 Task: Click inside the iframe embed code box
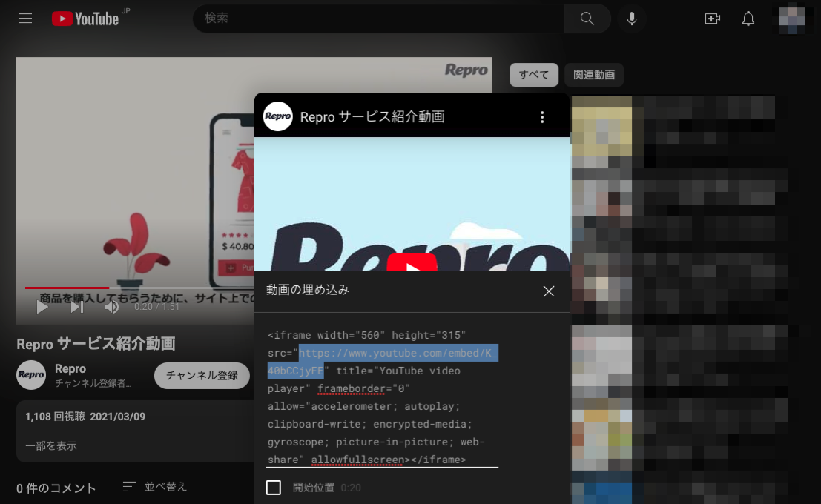(382, 397)
